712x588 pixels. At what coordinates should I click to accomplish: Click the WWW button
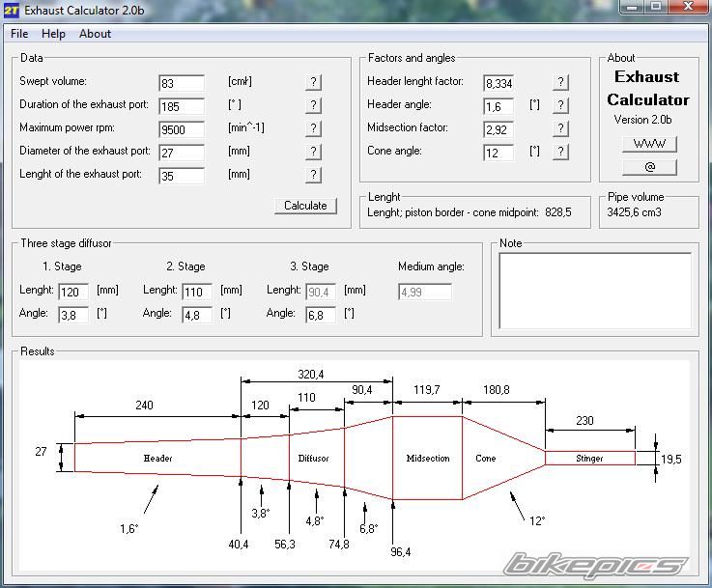point(648,144)
